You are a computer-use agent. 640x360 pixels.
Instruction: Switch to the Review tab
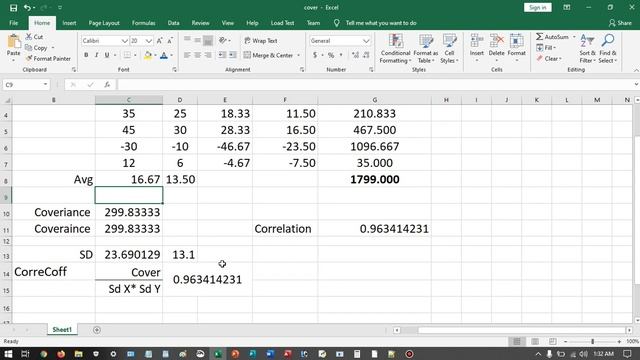[200, 23]
